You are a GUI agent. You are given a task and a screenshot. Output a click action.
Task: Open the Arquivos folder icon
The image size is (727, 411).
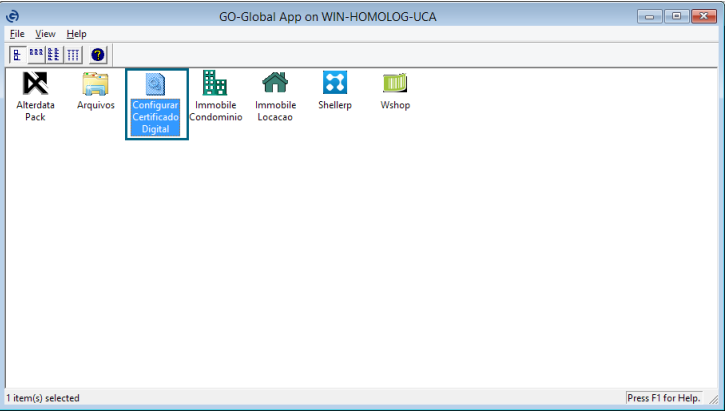click(96, 84)
